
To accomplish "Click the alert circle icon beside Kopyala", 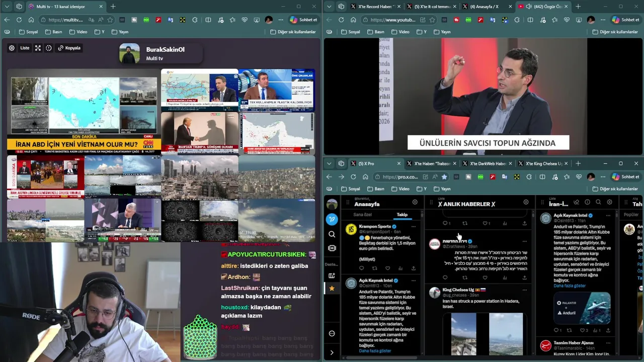I will point(49,48).
